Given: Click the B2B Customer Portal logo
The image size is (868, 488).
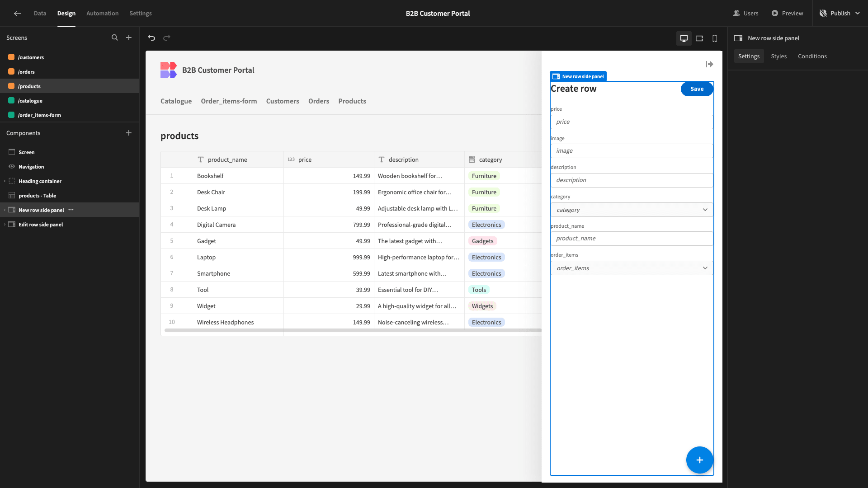Looking at the screenshot, I should [x=168, y=70].
